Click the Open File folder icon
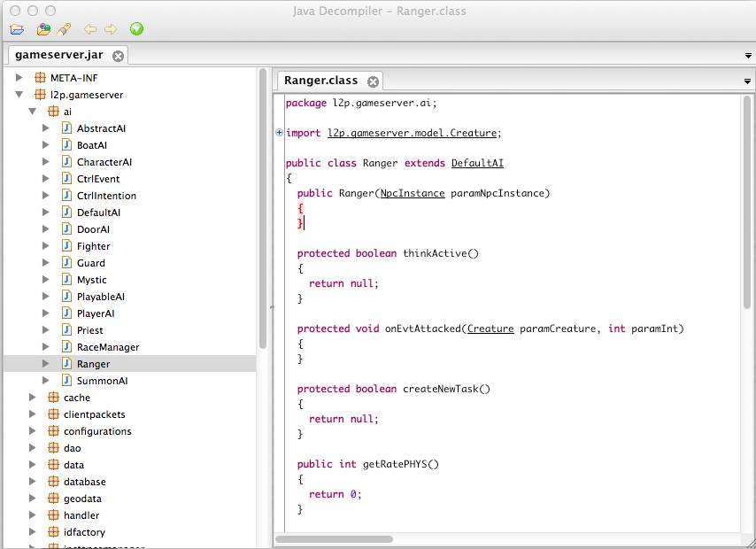 (x=17, y=30)
